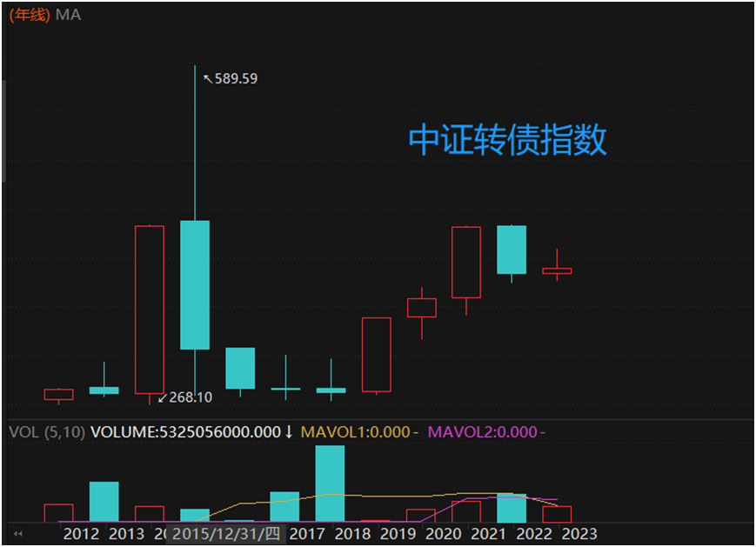Click the red 2021 volume bar
The height and width of the screenshot is (547, 756).
click(x=466, y=512)
